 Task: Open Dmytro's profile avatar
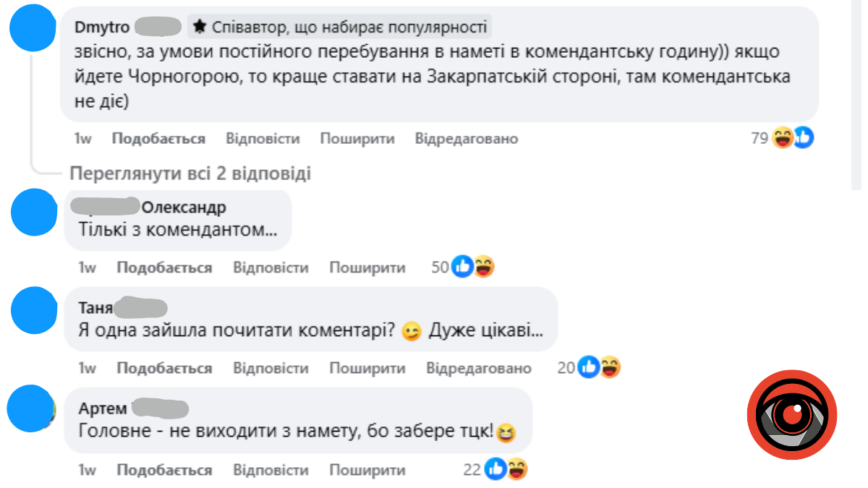click(x=34, y=28)
